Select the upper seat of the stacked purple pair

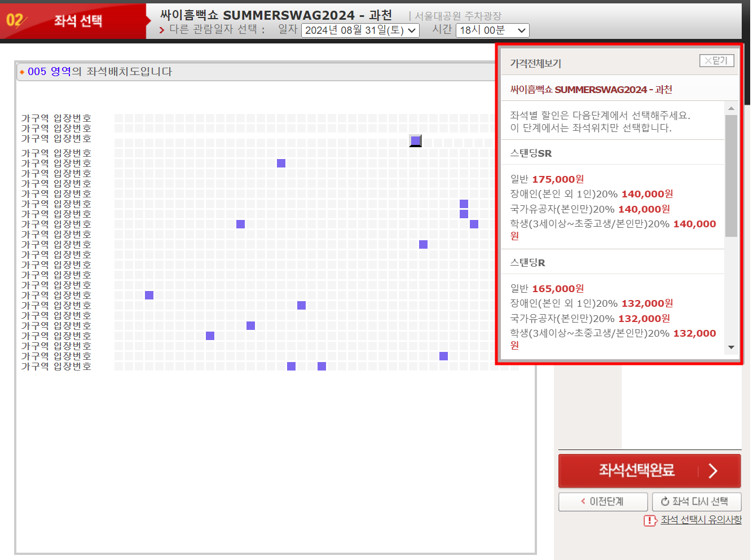(x=464, y=204)
